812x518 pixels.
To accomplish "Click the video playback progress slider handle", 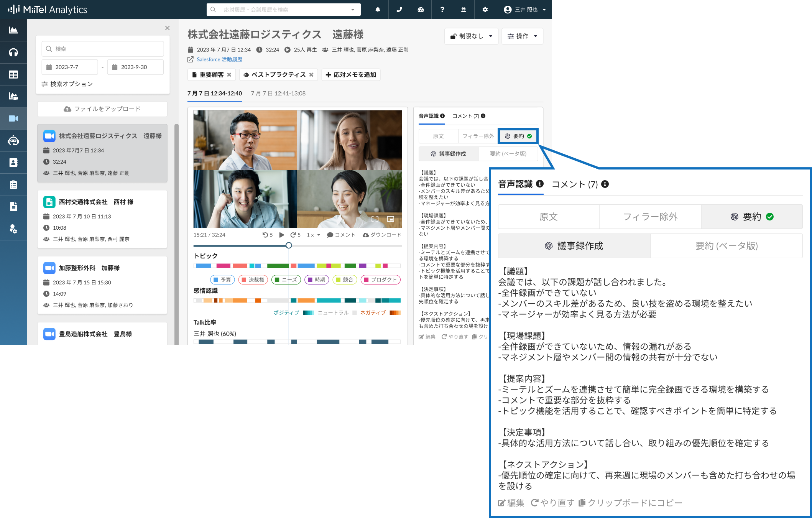I will point(289,245).
